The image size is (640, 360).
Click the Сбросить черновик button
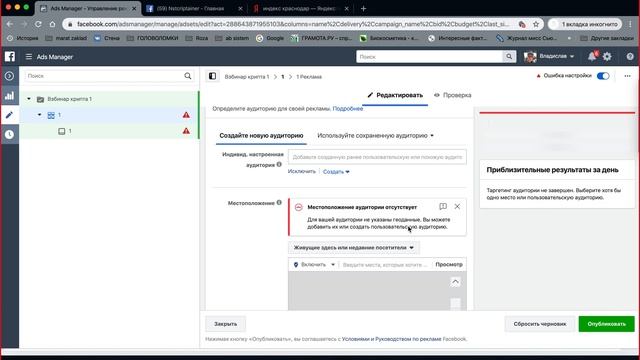tap(540, 324)
